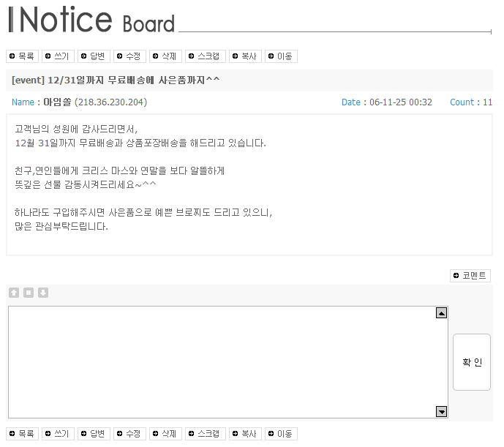Click the bottom 수정 (edit) button
Viewport: 504px width, 447px height.
[129, 434]
